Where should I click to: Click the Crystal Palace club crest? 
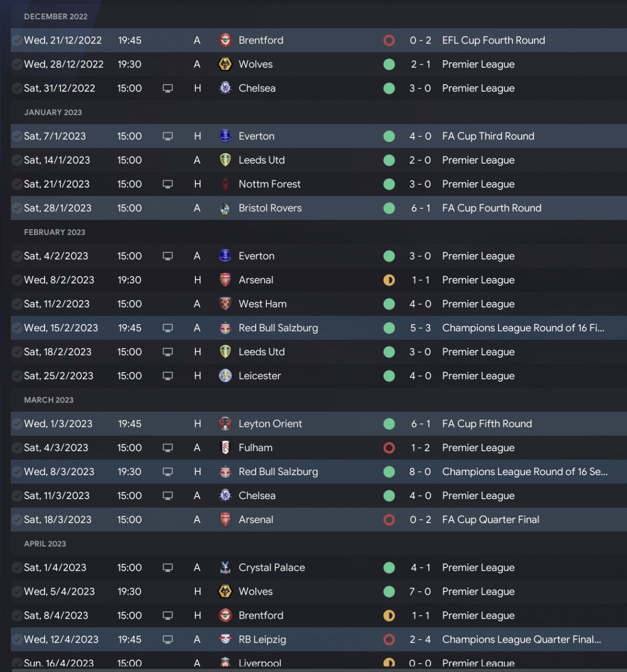[225, 568]
